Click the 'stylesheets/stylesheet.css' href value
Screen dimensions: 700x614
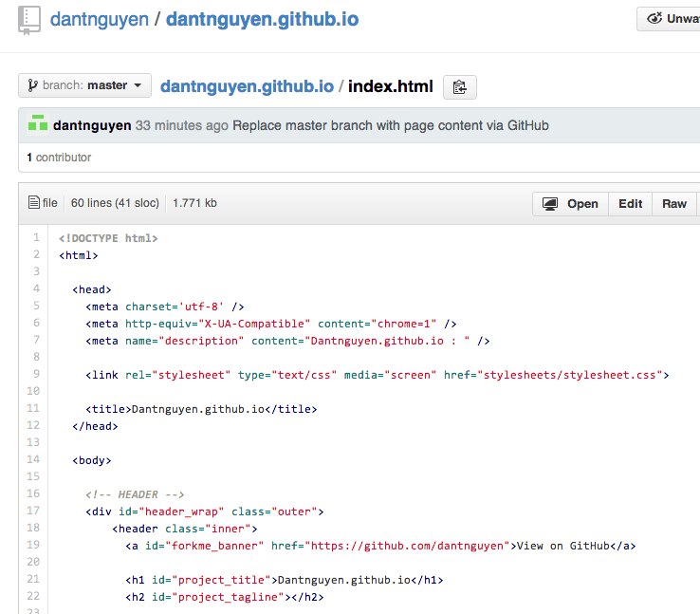(570, 375)
